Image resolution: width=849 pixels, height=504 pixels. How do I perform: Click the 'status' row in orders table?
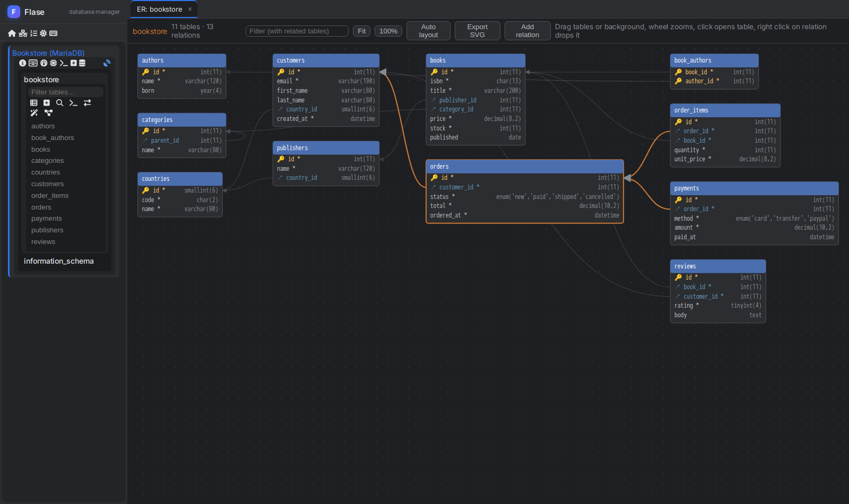click(525, 197)
